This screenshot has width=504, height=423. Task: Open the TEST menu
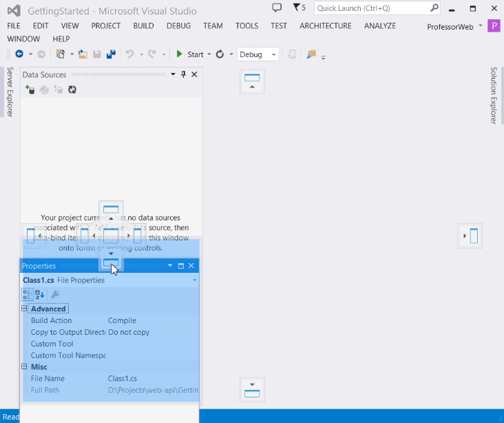point(279,25)
